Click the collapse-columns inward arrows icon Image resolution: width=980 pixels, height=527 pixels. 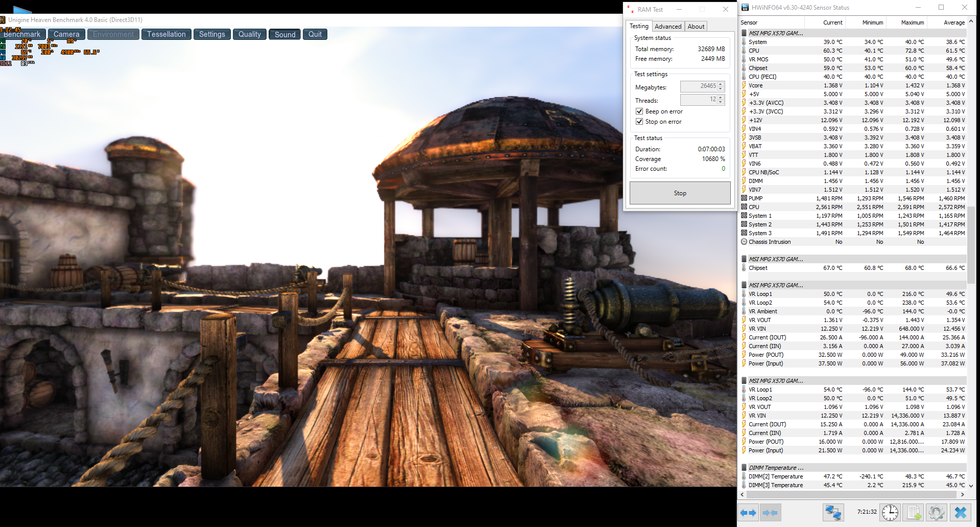770,512
